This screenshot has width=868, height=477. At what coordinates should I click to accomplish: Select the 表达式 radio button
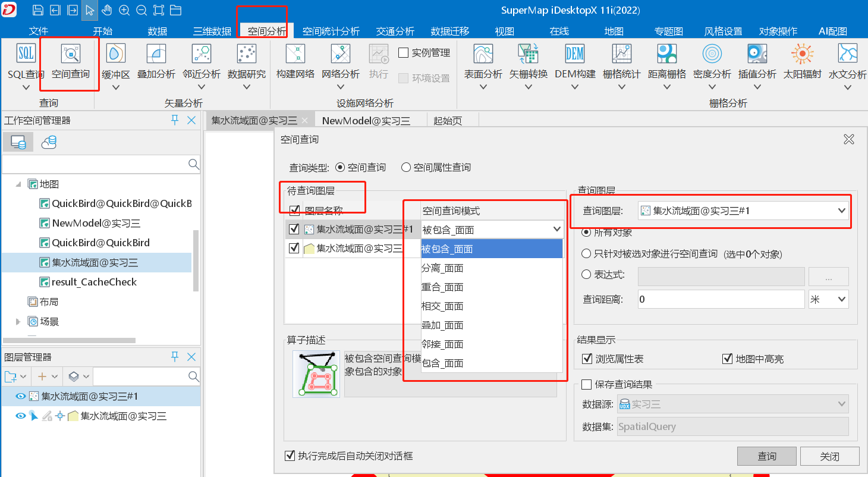coord(586,275)
